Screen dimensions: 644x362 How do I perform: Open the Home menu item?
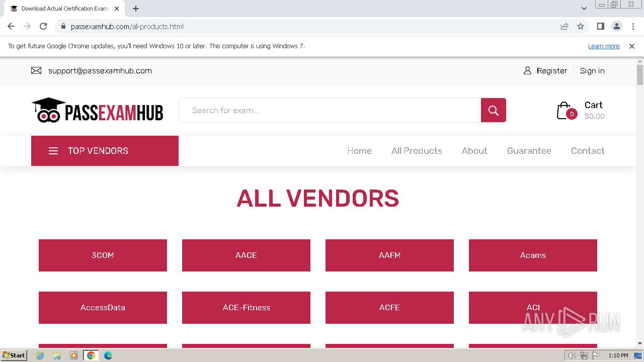pyautogui.click(x=359, y=151)
